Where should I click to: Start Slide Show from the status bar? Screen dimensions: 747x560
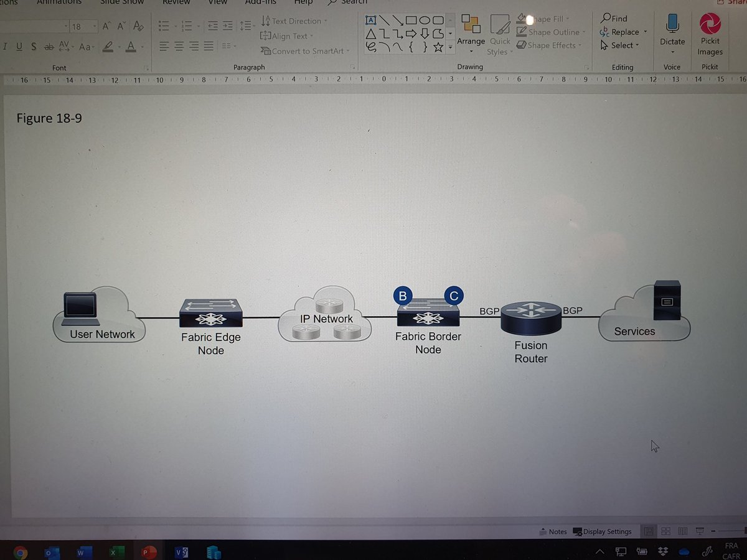coord(699,531)
